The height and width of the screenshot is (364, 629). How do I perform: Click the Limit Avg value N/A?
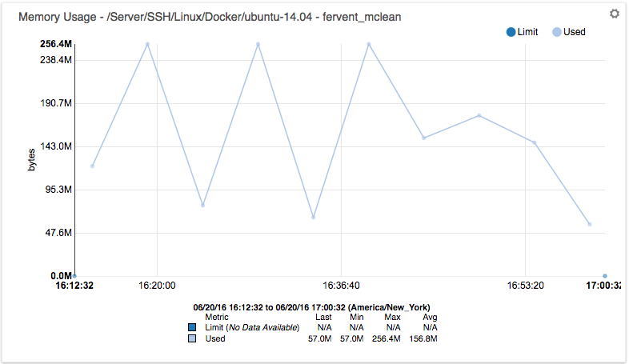pyautogui.click(x=430, y=327)
